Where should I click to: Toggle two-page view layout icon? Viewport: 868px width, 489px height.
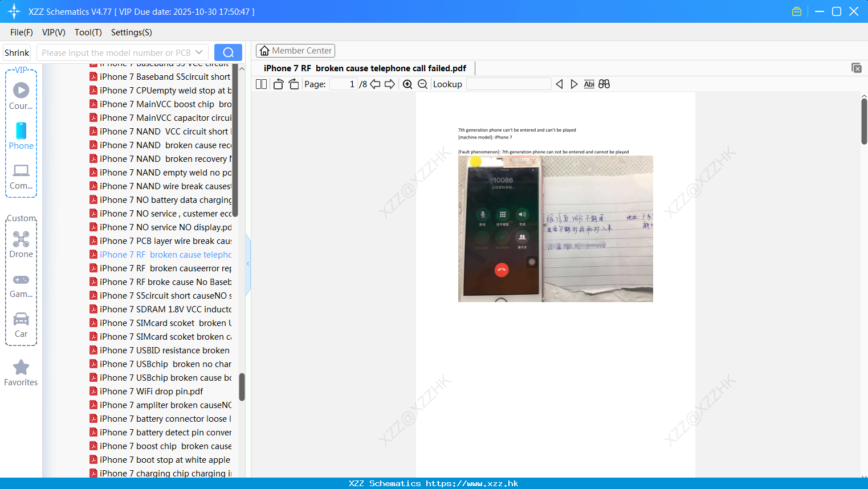click(x=261, y=84)
